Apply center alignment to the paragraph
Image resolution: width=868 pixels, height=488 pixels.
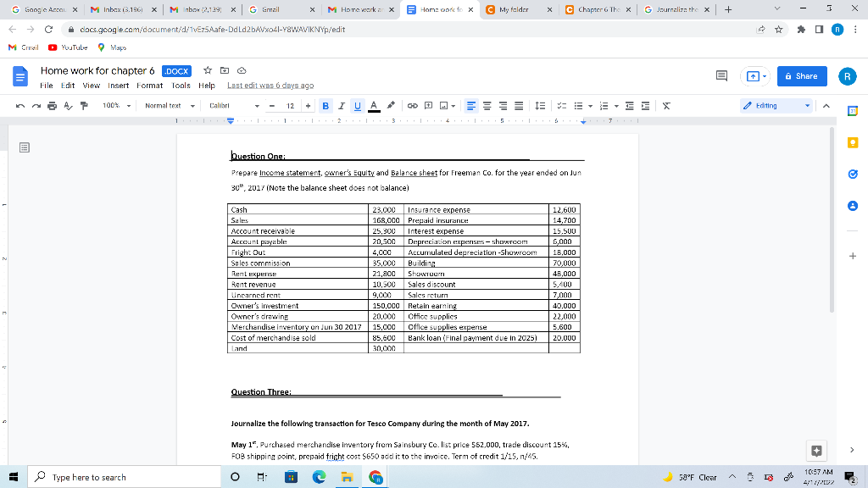tap(487, 105)
